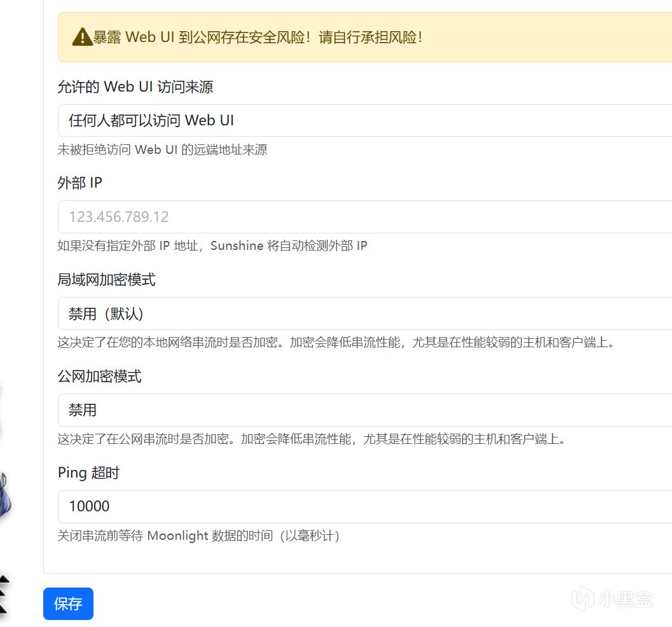This screenshot has width=672, height=627.
Task: Click the 局域网加密模式 label
Action: coord(106,280)
